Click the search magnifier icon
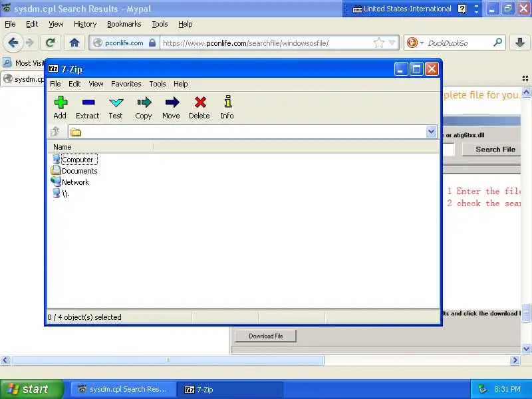Image resolution: width=532 pixels, height=399 pixels. (497, 43)
